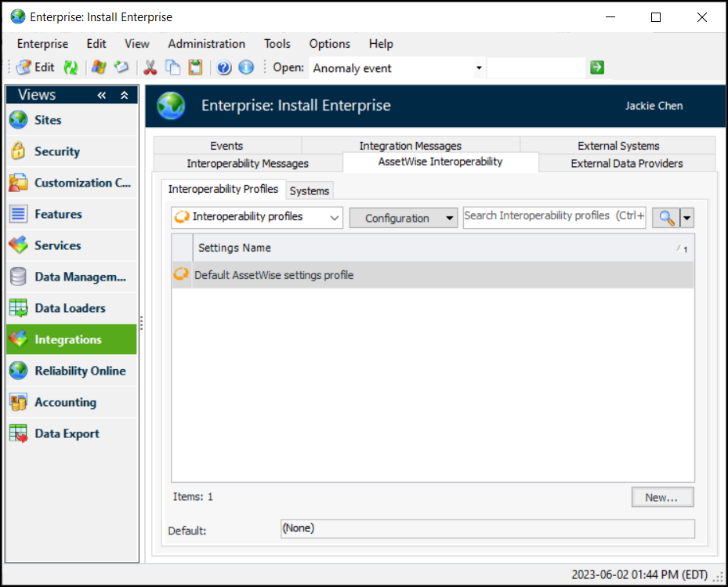Open the Anomaly event Open dropdown

[479, 68]
